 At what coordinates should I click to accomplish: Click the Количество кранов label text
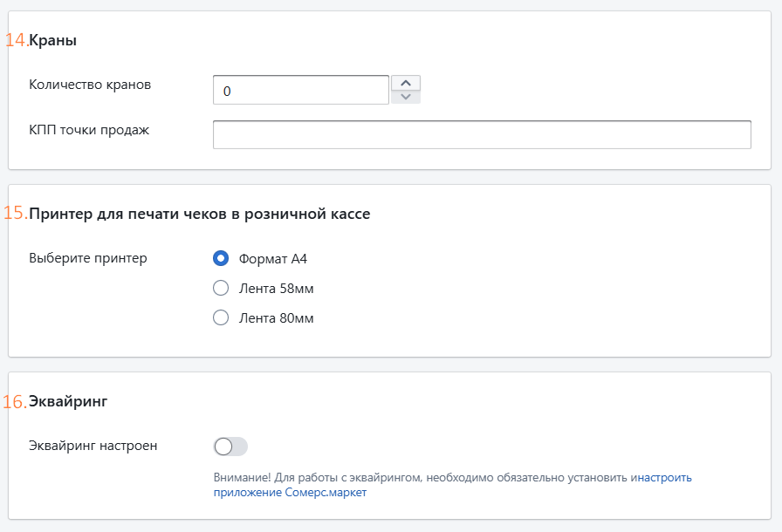[x=90, y=85]
